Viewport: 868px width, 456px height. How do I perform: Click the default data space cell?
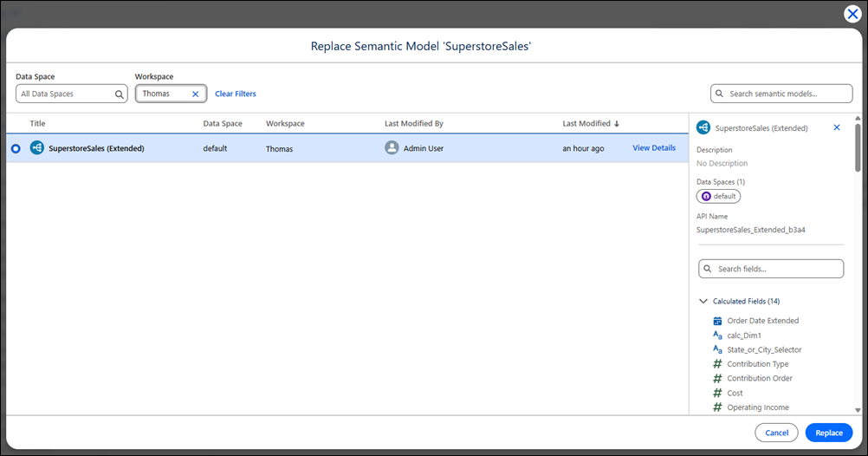point(215,148)
